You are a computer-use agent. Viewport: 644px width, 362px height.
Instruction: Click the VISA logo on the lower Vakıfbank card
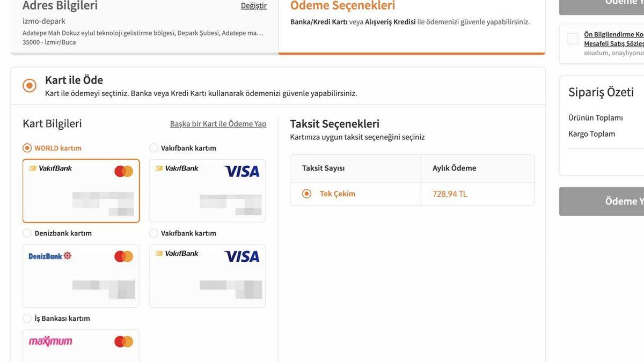pyautogui.click(x=241, y=256)
